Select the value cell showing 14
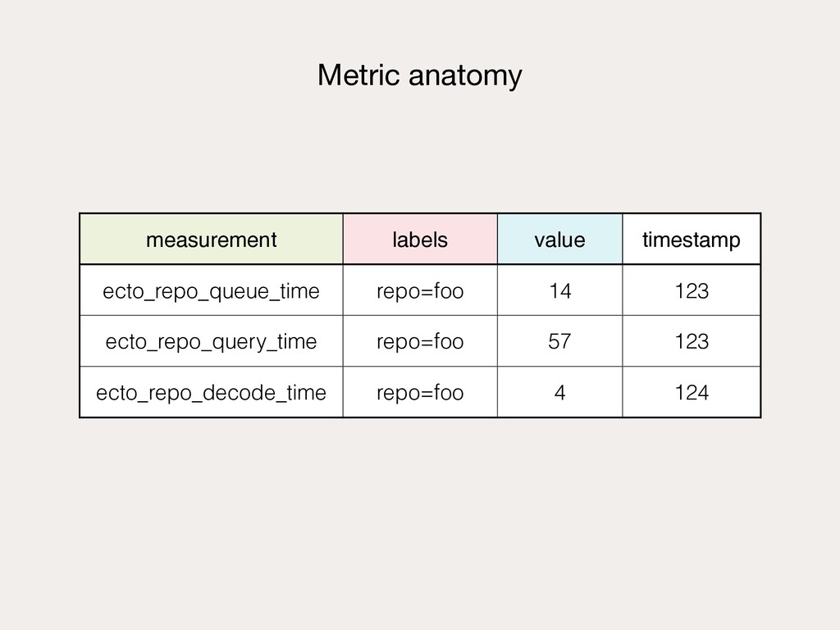Screen dimensions: 840x630 pos(559,290)
